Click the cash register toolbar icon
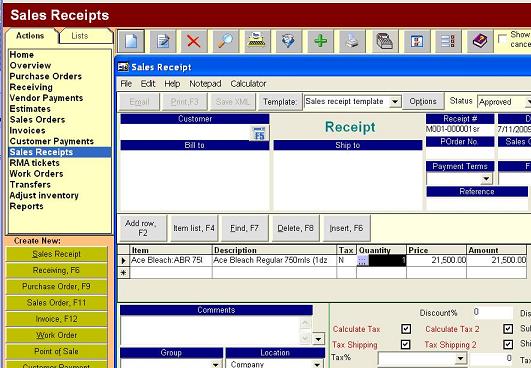Image resolution: width=531 pixels, height=368 pixels. (384, 41)
